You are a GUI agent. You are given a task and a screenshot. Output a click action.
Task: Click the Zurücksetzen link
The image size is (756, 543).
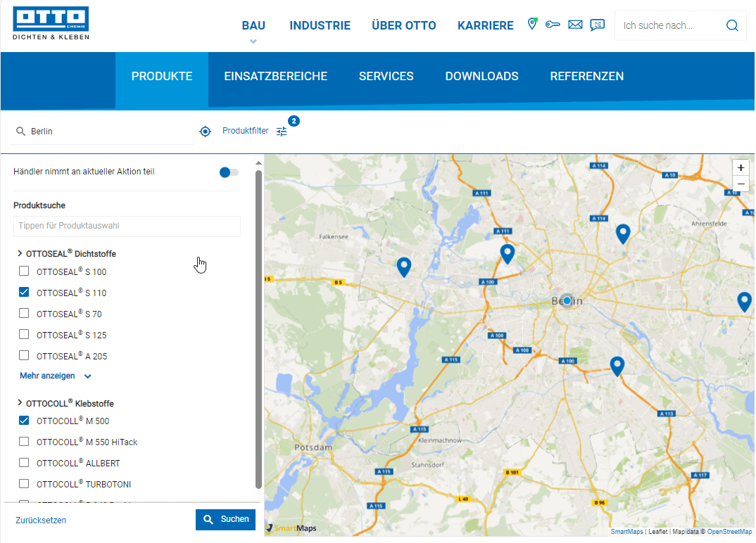tap(41, 520)
